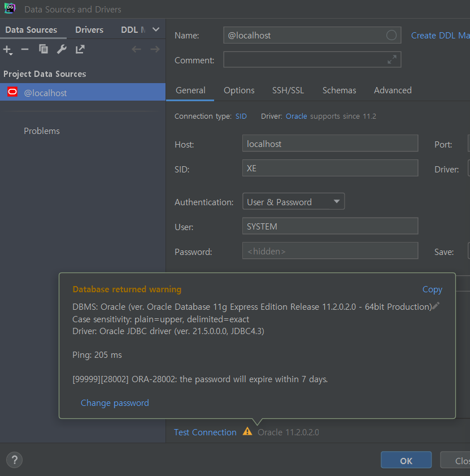The image size is (470, 476).
Task: Click the Close button at bottom right
Action: click(455, 460)
